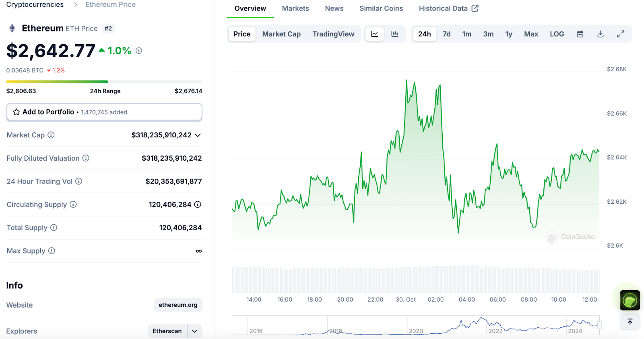Open the Overview tab
Viewport: 644px width, 339px height.
pos(250,8)
